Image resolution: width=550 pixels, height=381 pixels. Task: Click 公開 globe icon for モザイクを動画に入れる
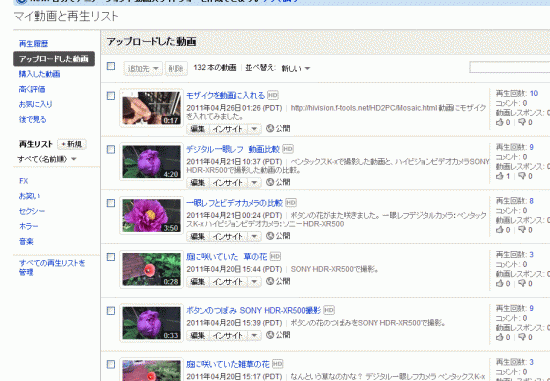click(x=270, y=128)
